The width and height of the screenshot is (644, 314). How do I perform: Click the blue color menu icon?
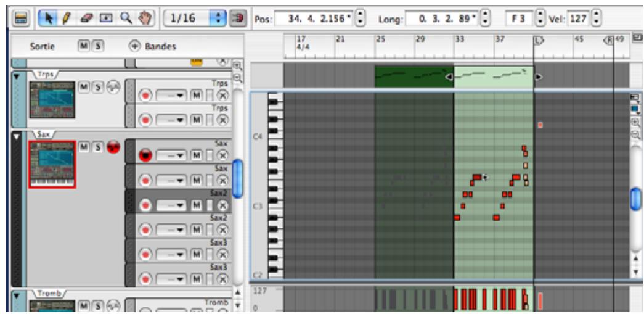tap(636, 109)
